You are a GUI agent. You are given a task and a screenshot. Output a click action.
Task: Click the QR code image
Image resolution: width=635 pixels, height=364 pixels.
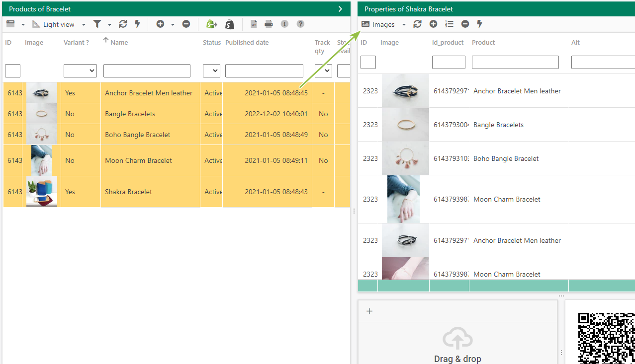pyautogui.click(x=607, y=338)
